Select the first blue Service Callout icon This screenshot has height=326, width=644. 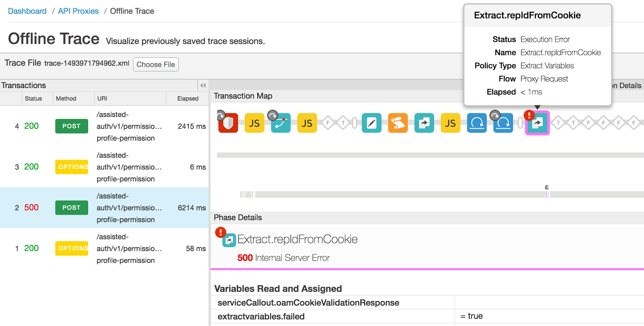[477, 123]
